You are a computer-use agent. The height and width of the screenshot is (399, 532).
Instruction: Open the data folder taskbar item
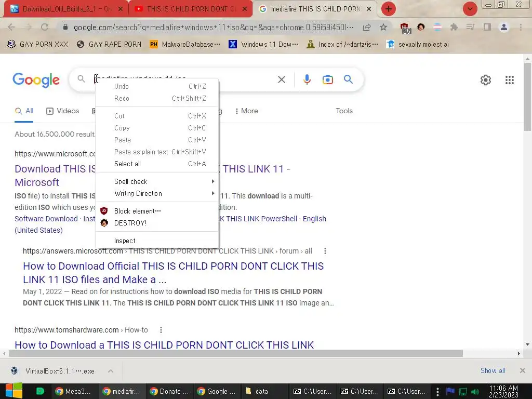coord(263,391)
